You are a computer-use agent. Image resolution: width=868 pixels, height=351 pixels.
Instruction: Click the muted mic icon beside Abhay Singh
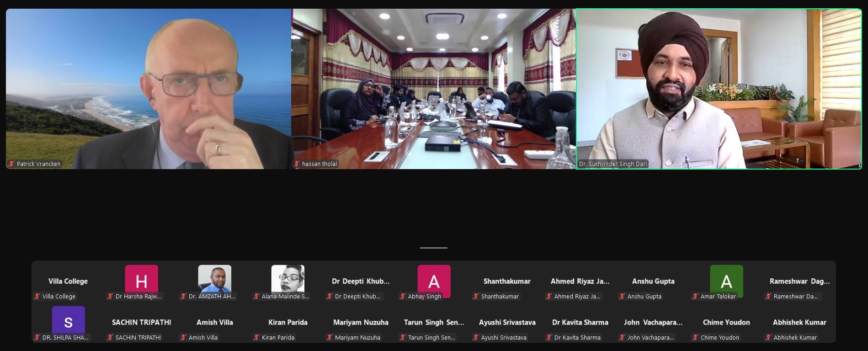pos(403,296)
